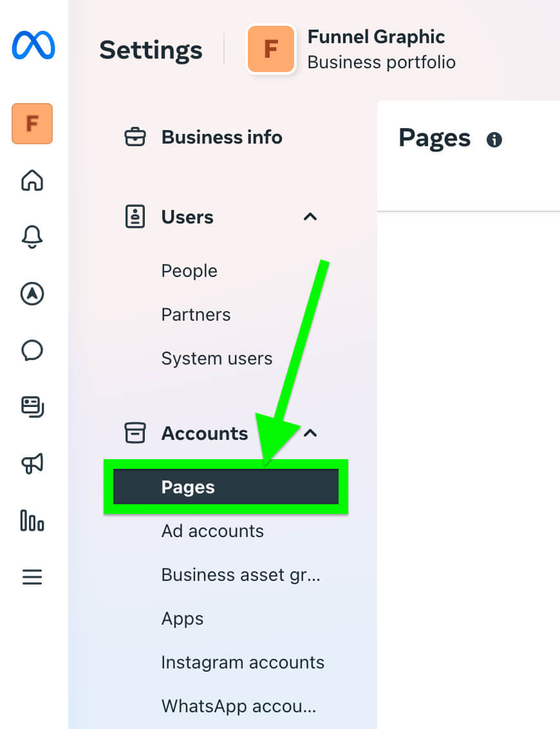The height and width of the screenshot is (729, 560).
Task: Collapse the Accounts section
Action: click(310, 433)
